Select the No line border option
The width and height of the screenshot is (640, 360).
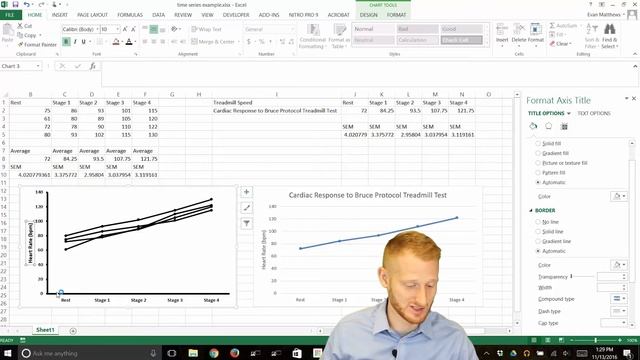538,222
